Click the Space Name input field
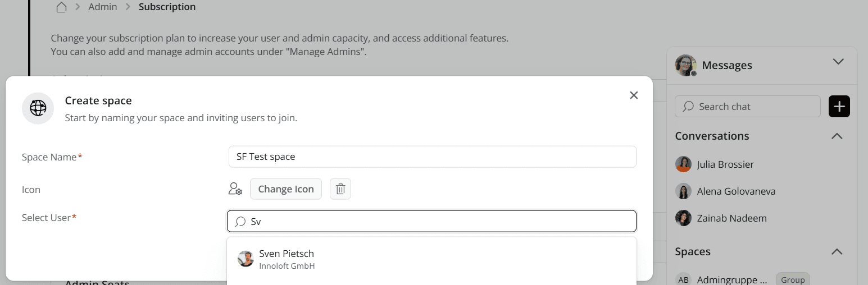The width and height of the screenshot is (868, 285). [432, 157]
